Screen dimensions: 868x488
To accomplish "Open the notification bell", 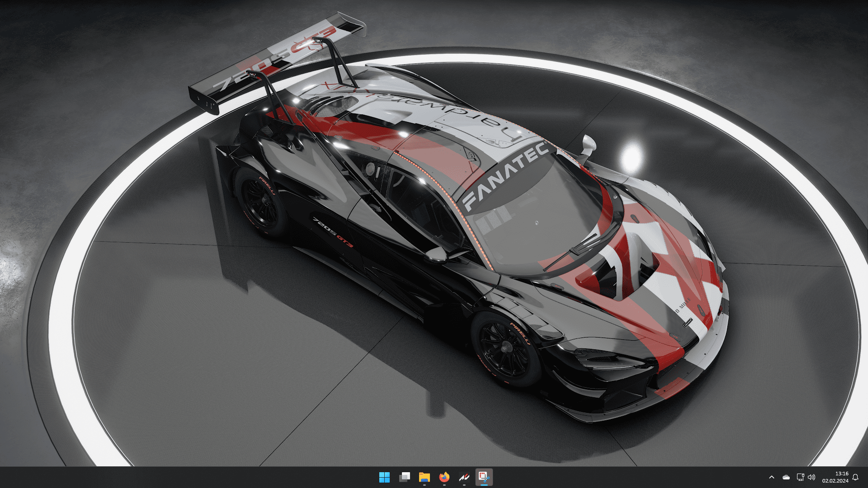I will pyautogui.click(x=855, y=477).
